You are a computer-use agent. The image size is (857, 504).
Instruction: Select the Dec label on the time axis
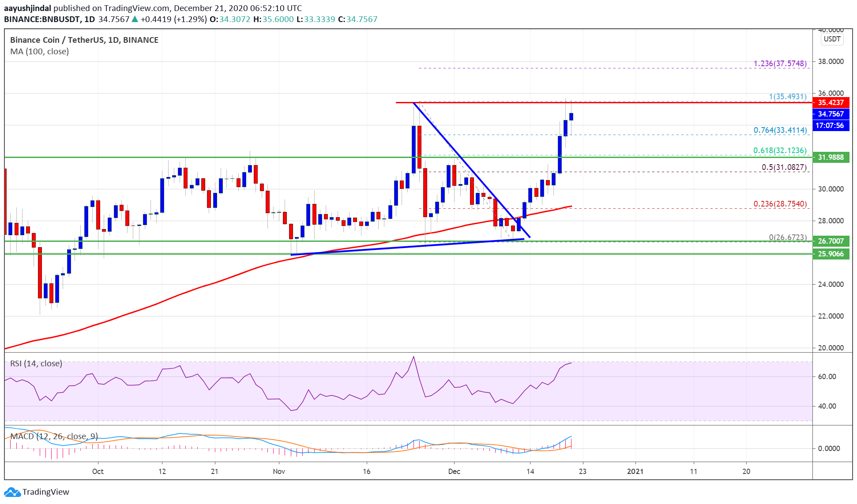[455, 471]
